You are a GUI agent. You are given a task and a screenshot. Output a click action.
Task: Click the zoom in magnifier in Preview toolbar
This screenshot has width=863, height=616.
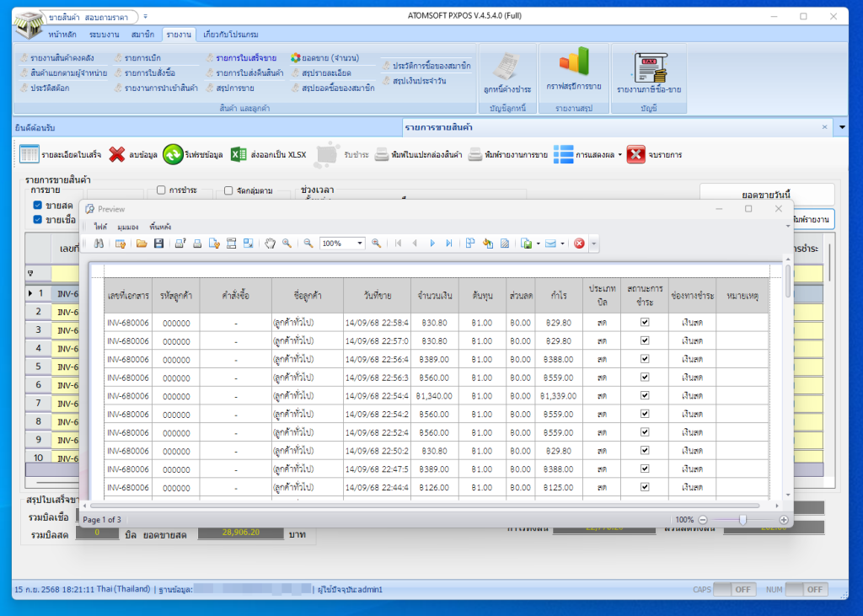377,244
